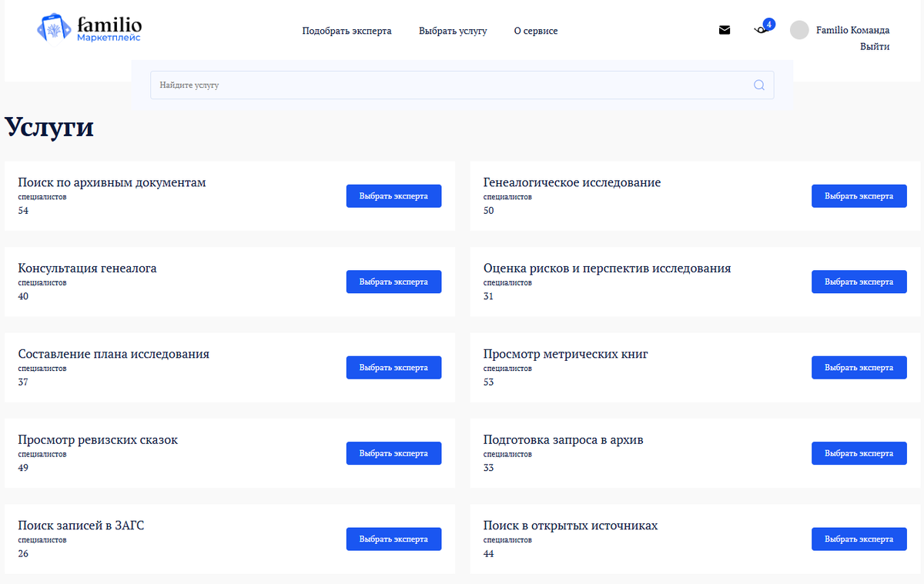924x584 pixels.
Task: Choose expert for Оценка рисков и перспектив исследования
Action: coord(859,282)
